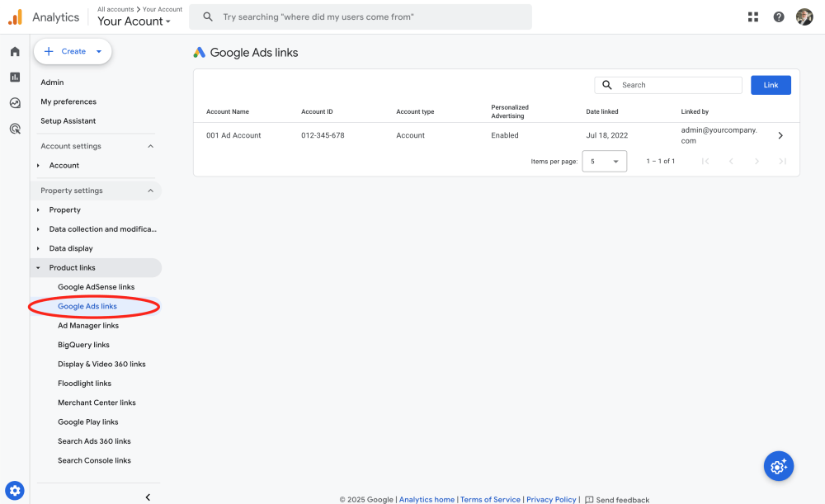Click the admin@yourcompany.com cell
This screenshot has height=504, width=825.
pos(719,135)
